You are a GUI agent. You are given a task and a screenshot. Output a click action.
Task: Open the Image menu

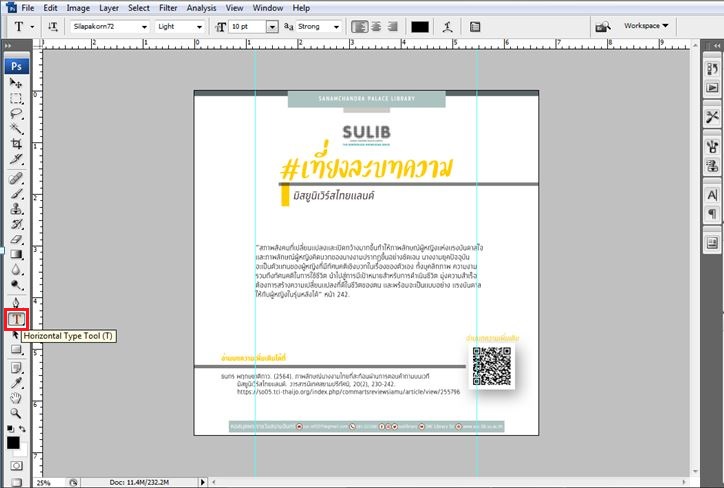point(78,8)
